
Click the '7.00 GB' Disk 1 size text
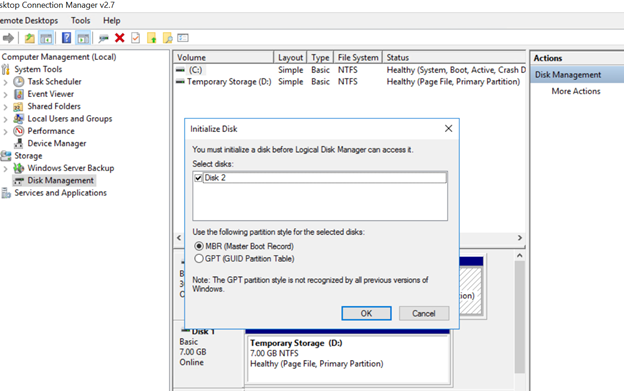(193, 352)
